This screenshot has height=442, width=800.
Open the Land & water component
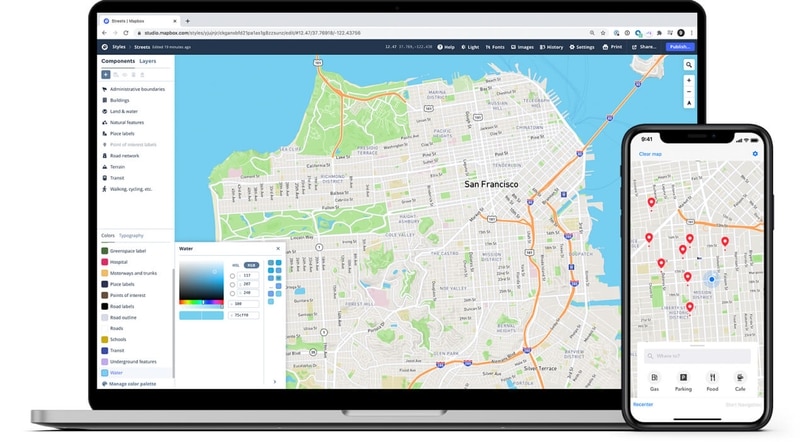coord(120,111)
